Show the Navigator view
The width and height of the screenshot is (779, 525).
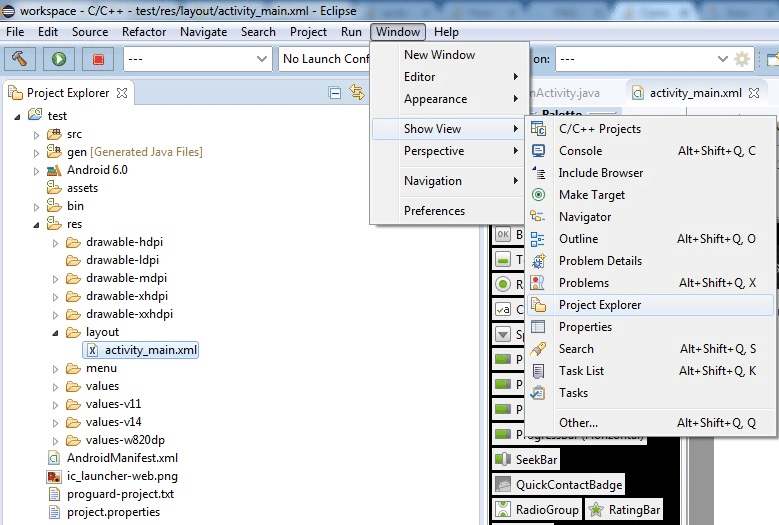coord(650,217)
